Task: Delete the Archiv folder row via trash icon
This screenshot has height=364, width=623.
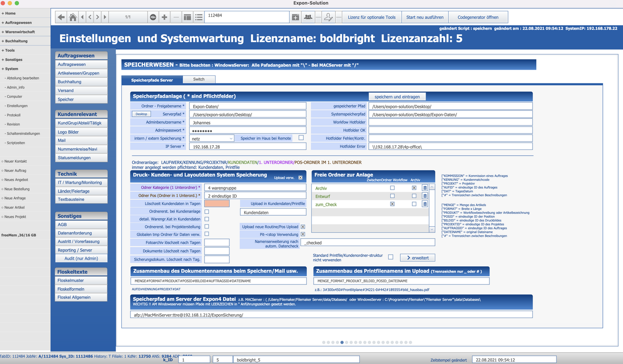Action: [425, 188]
